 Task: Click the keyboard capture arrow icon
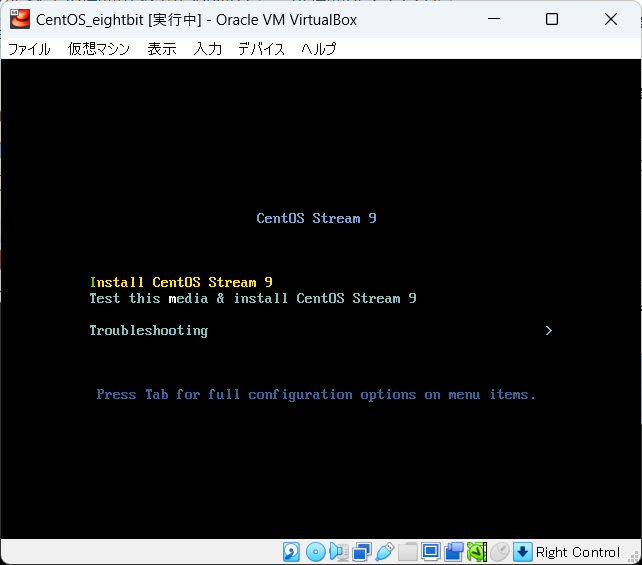coord(522,552)
